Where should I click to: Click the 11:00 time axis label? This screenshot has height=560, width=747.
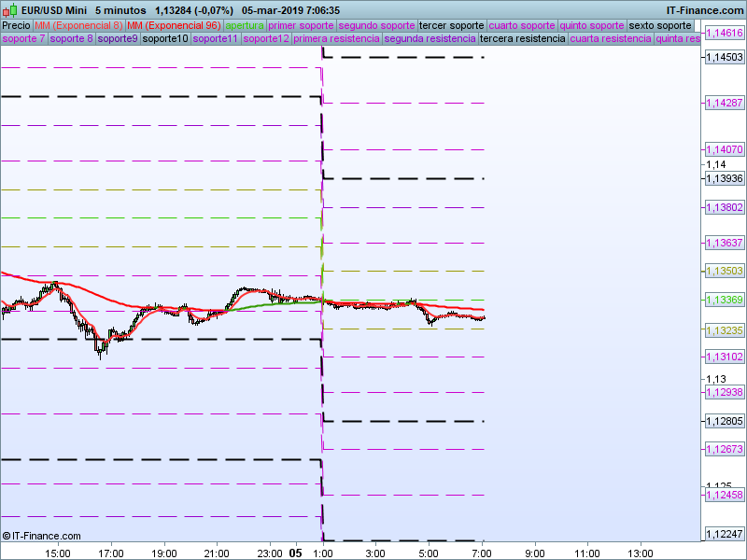pyautogui.click(x=587, y=553)
